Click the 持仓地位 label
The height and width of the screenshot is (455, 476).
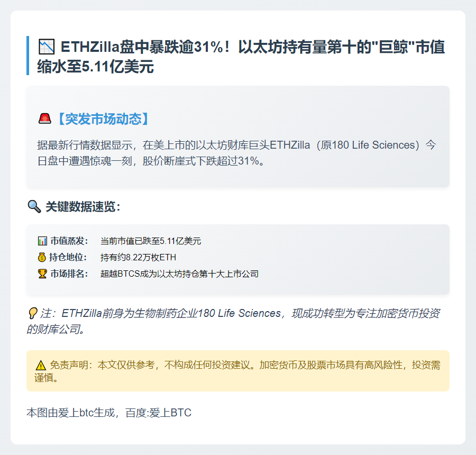[x=69, y=258]
